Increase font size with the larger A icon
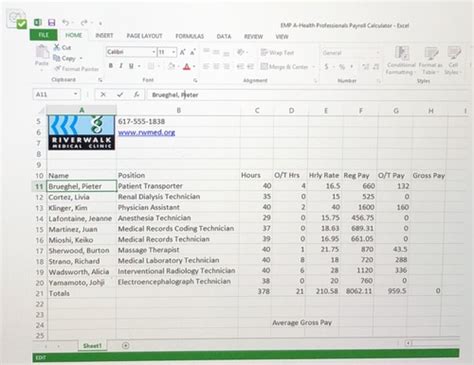Screen dimensions: 474x365 [x=183, y=52]
